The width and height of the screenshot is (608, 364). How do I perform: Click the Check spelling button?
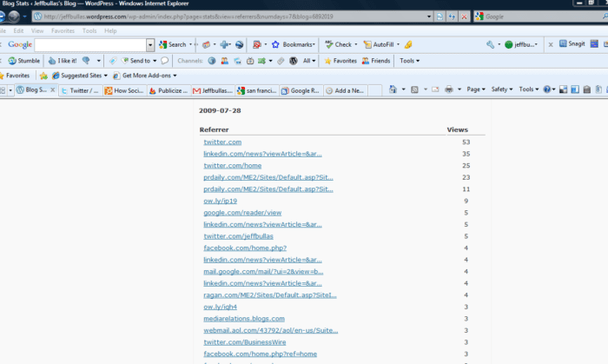tap(338, 44)
